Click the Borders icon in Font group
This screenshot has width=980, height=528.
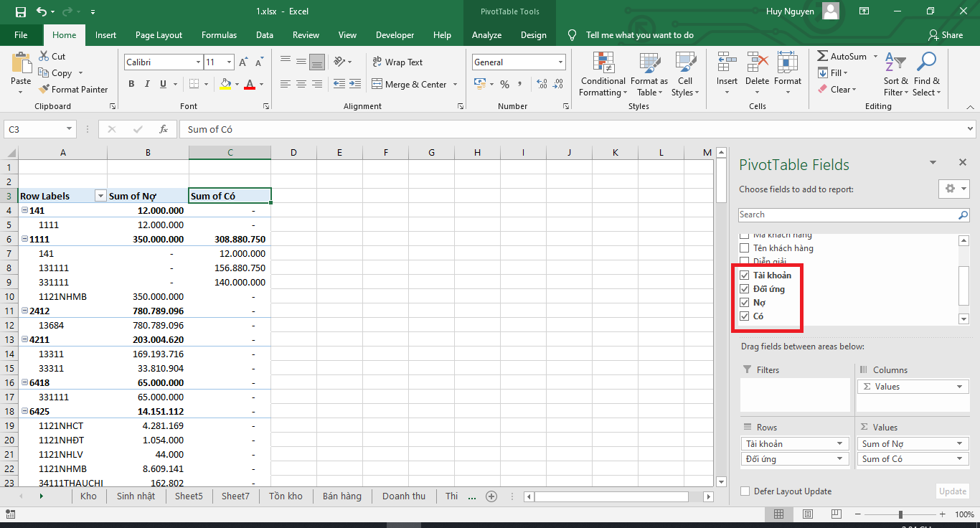194,85
